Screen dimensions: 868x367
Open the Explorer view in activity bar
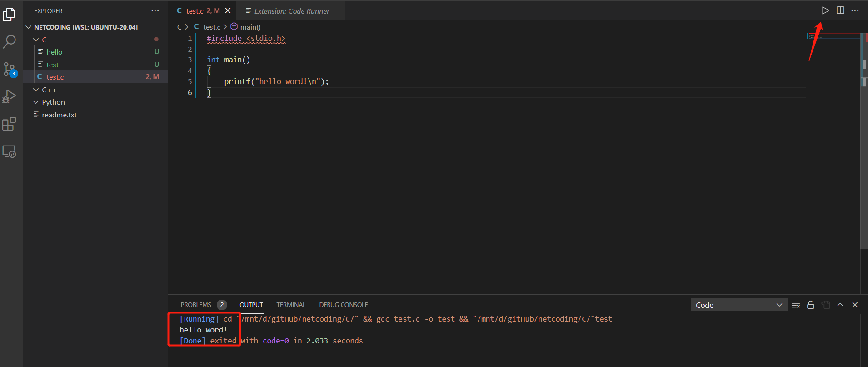coord(9,15)
